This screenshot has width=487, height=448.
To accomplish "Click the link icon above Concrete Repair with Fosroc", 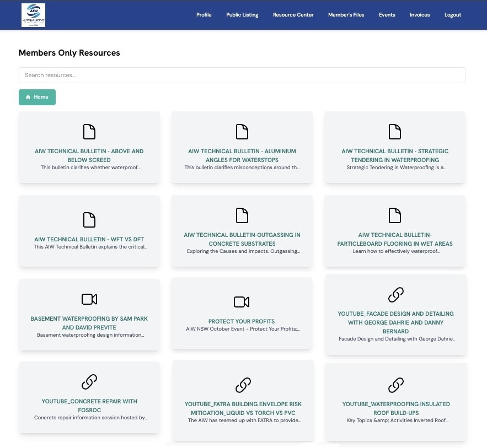I will coord(89,382).
